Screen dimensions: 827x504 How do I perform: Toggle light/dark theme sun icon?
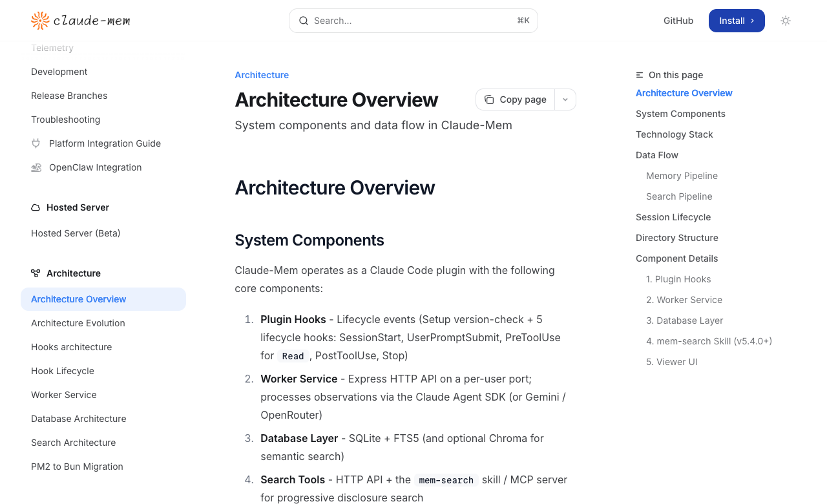(x=786, y=21)
